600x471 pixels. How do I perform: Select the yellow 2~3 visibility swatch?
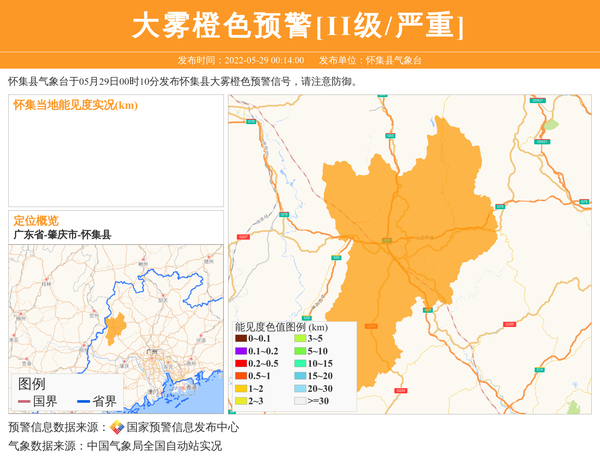tap(241, 401)
